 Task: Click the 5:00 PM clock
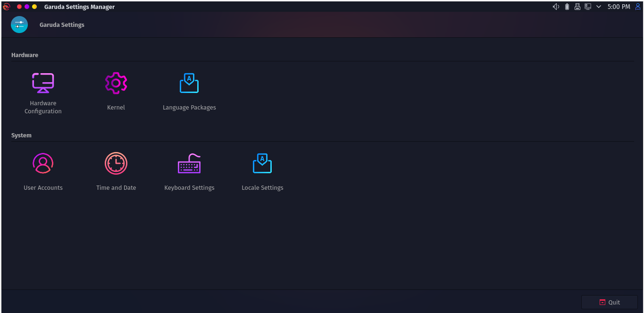point(619,7)
